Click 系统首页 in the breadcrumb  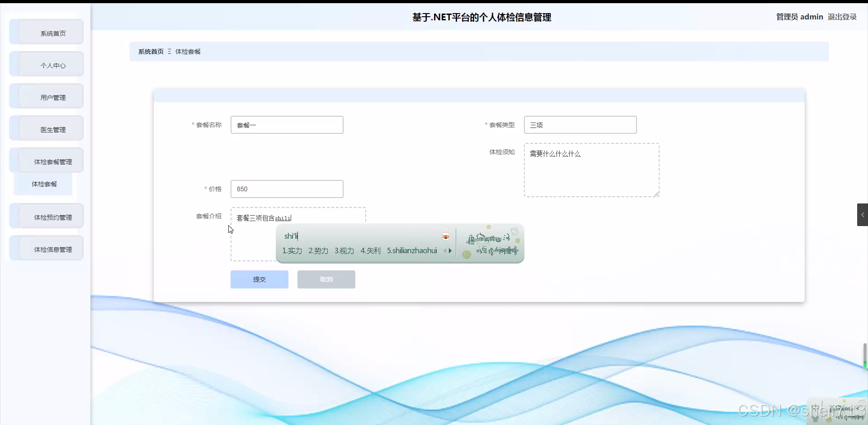coord(151,51)
